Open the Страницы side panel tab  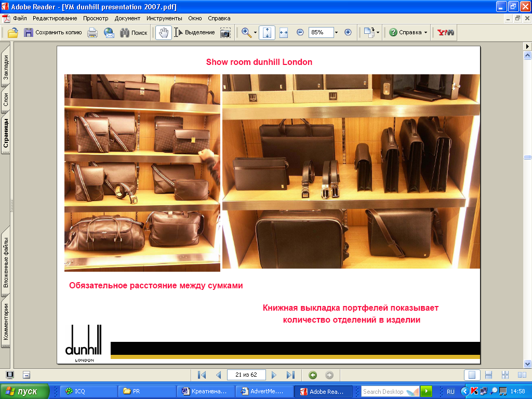coord(5,132)
